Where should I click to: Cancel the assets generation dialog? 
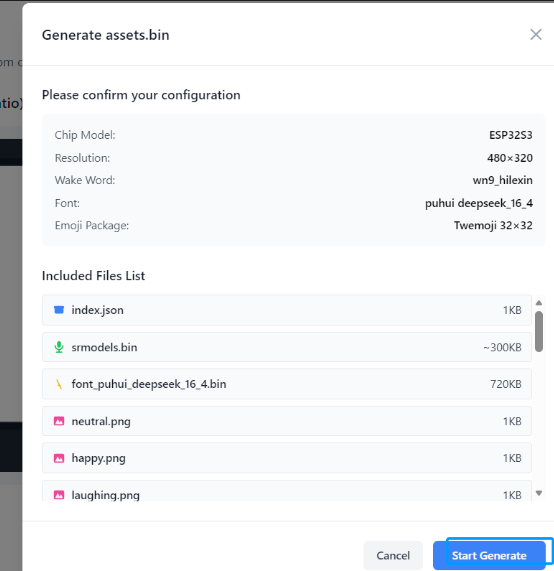pyautogui.click(x=393, y=555)
